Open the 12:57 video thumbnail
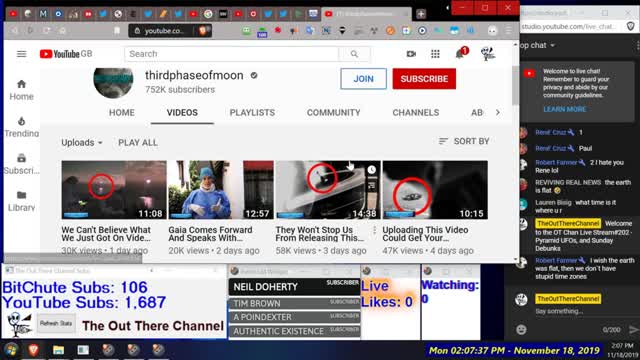Image resolution: width=640 pixels, height=360 pixels. (221, 190)
